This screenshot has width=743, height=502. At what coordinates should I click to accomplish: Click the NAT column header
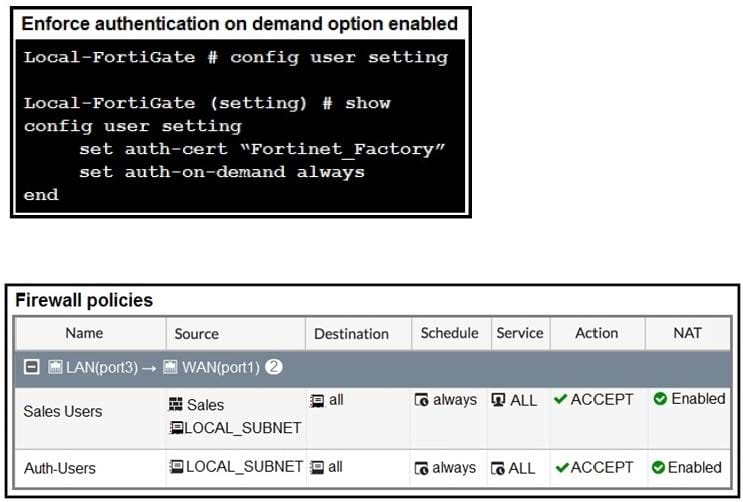click(x=687, y=333)
